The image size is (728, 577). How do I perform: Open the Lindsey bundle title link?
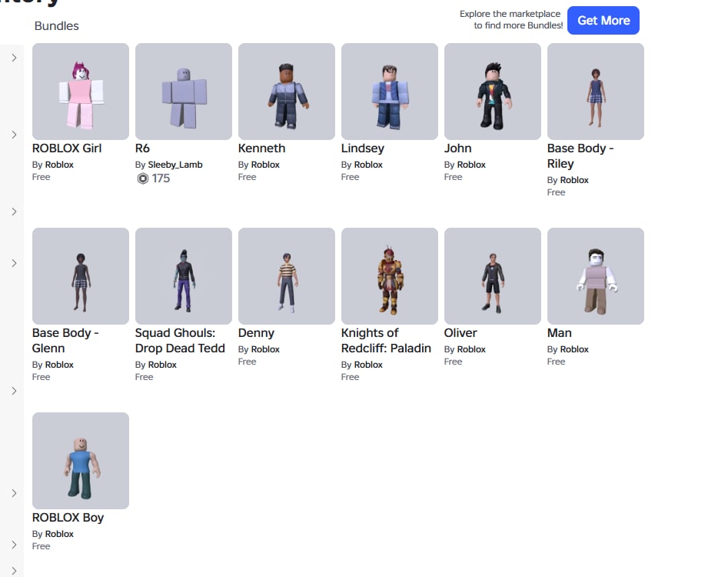pyautogui.click(x=363, y=148)
